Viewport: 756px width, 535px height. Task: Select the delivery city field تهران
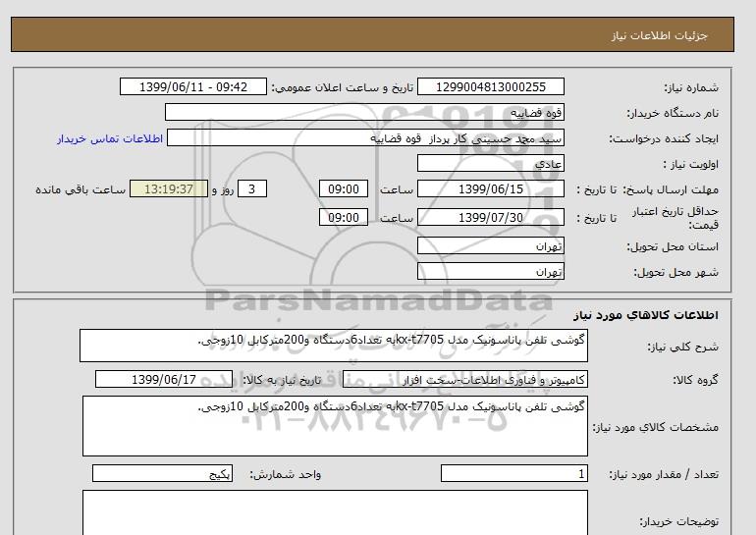[x=490, y=271]
